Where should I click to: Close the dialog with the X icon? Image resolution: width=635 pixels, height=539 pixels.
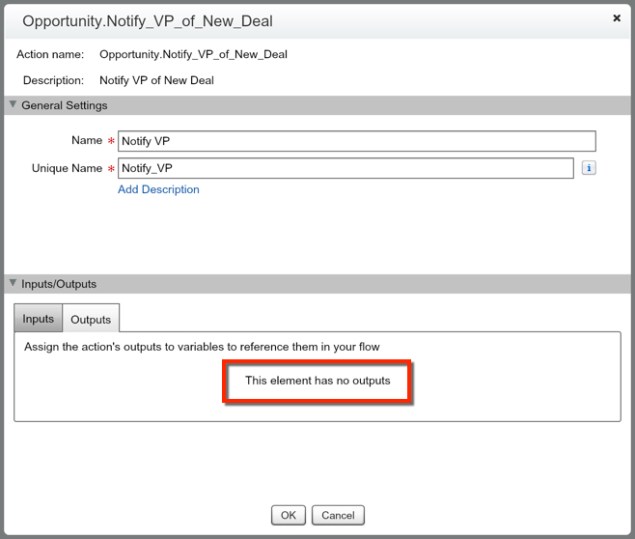616,19
